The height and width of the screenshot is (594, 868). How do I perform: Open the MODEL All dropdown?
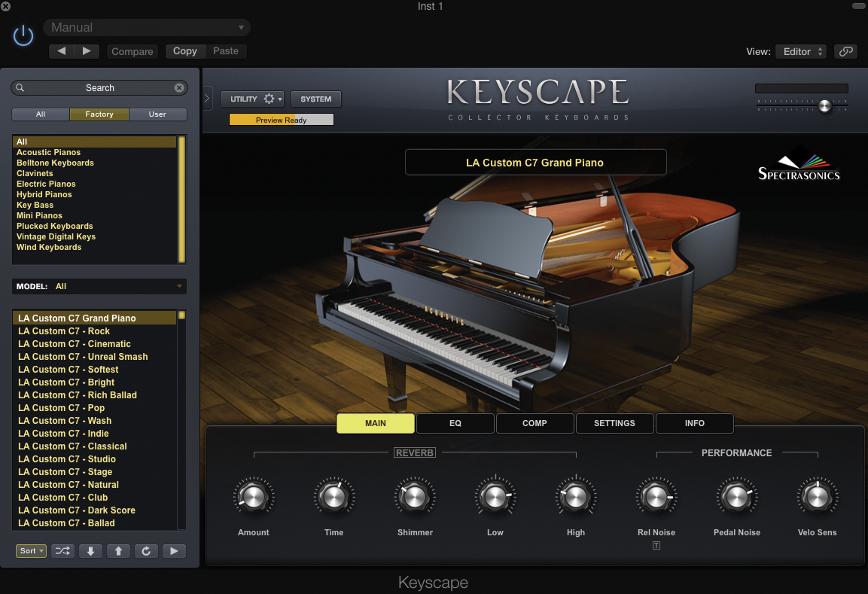[99, 286]
